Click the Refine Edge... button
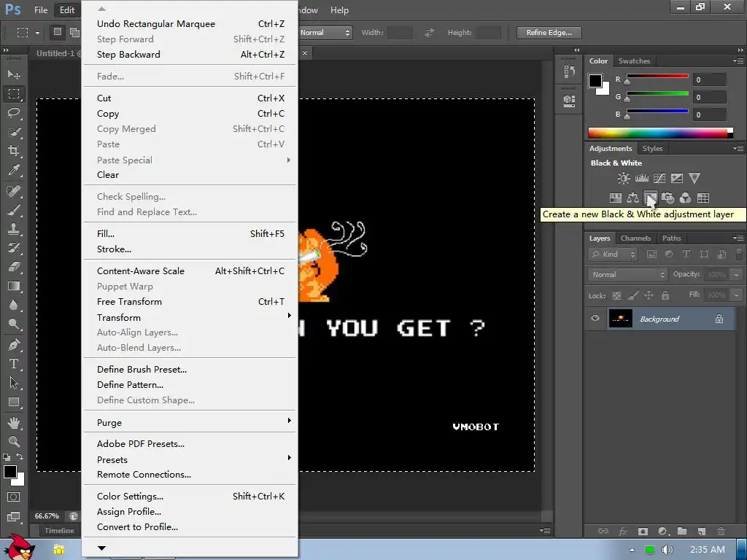This screenshot has width=747, height=560. coord(549,32)
